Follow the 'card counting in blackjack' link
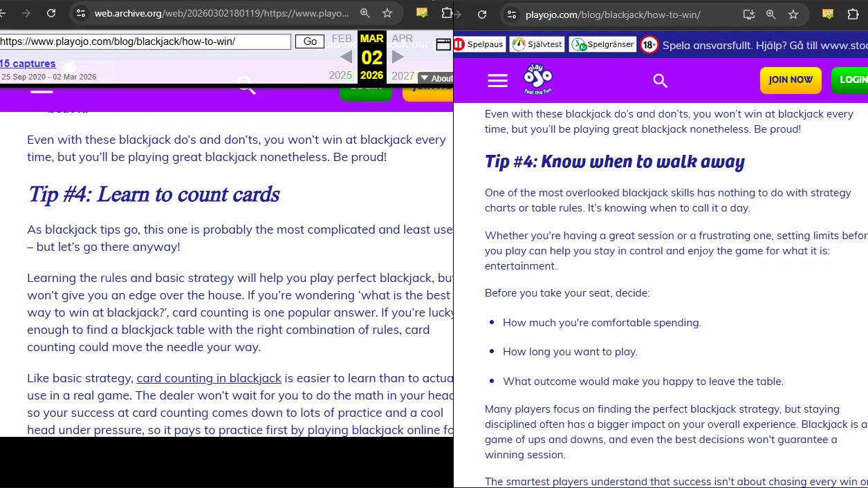Screen dimensions: 868x488 point(209,378)
